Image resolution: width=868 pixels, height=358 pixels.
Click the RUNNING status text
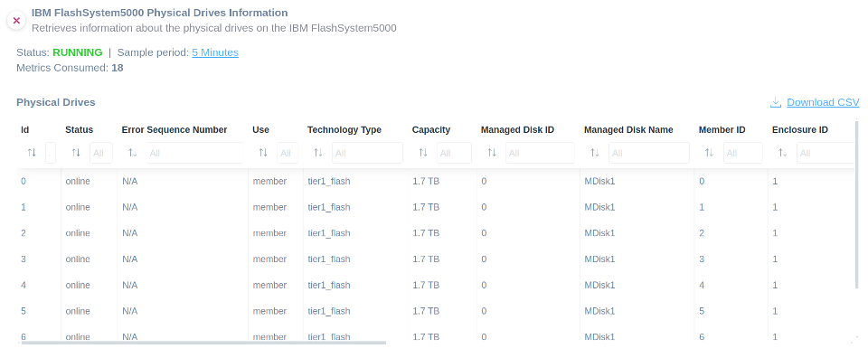(78, 52)
